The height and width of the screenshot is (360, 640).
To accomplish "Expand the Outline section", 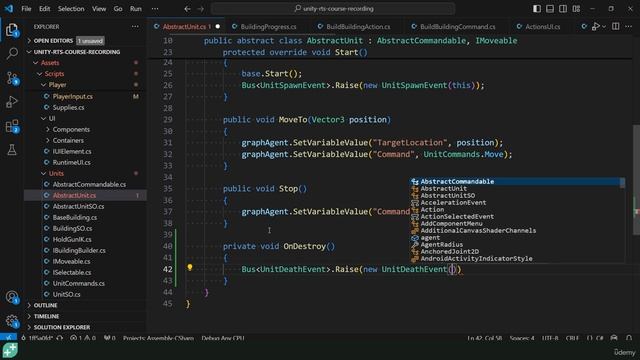I will (x=45, y=305).
